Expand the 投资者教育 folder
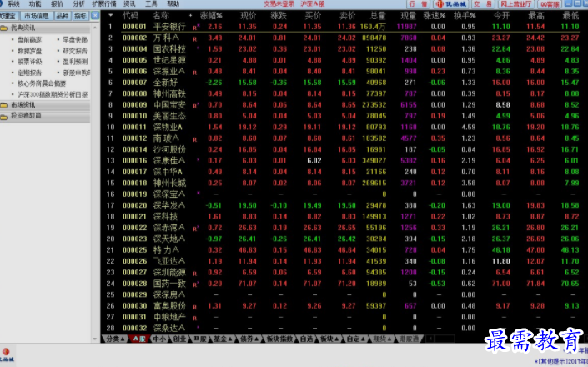Viewport: 588px width, 367px height. [45, 116]
